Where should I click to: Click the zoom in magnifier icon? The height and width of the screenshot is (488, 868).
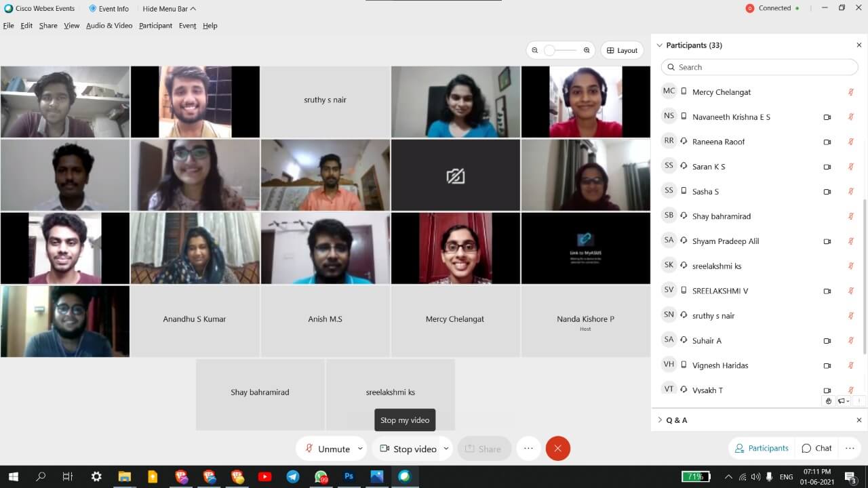[x=587, y=50]
